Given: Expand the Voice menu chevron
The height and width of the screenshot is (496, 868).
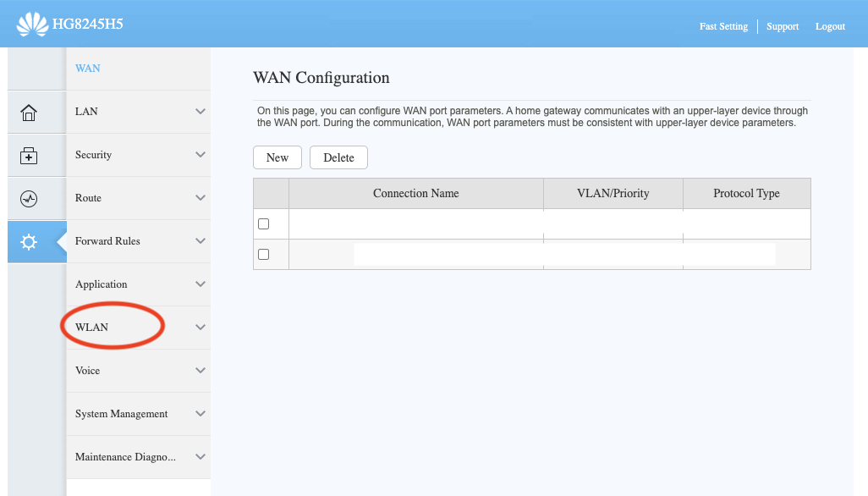Looking at the screenshot, I should pyautogui.click(x=201, y=371).
